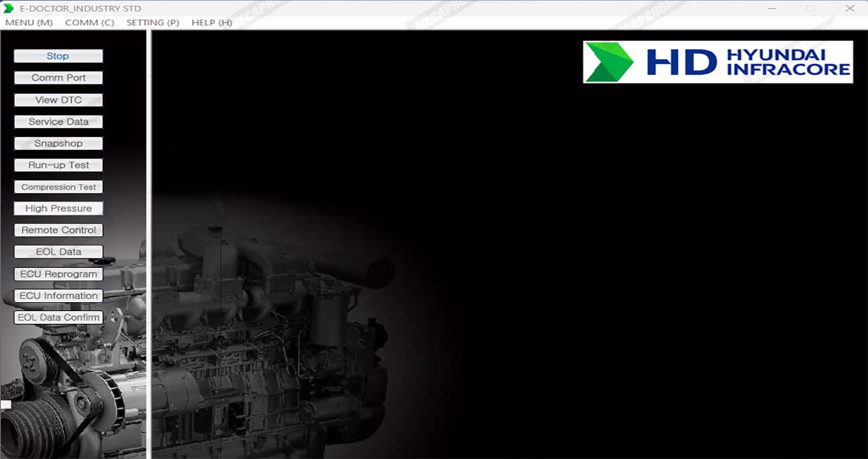
Task: Click the High Pressure button
Action: [x=58, y=208]
